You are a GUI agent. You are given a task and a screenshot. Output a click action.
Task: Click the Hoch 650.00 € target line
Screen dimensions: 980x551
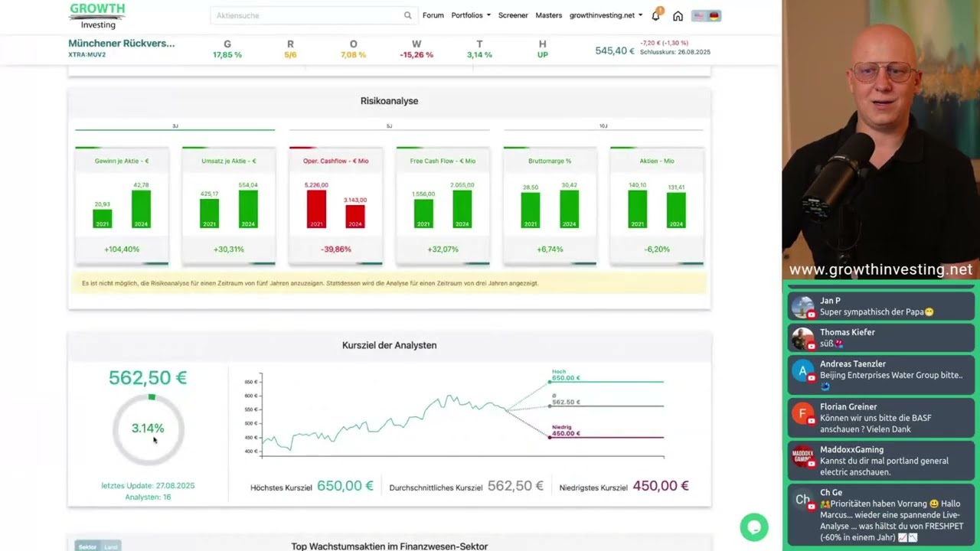(606, 380)
